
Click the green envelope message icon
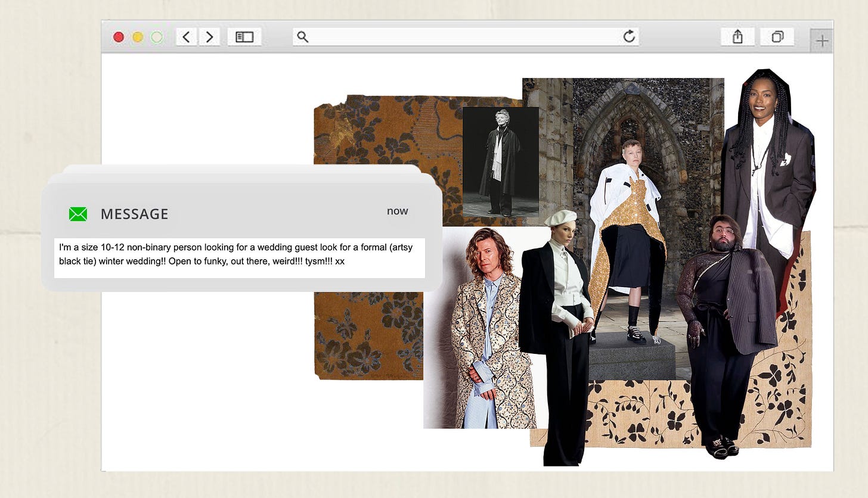pyautogui.click(x=78, y=214)
